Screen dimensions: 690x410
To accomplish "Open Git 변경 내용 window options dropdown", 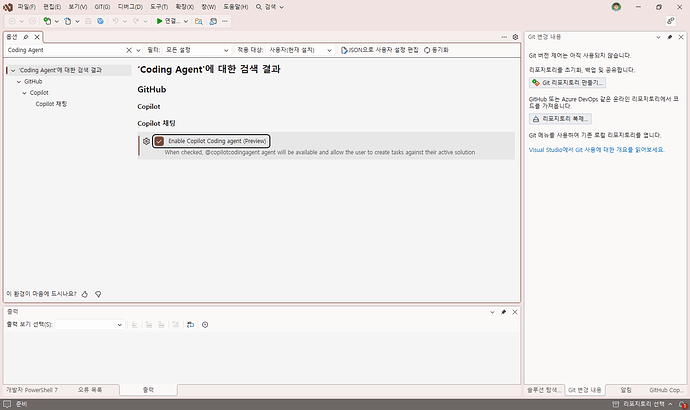I will pos(658,37).
